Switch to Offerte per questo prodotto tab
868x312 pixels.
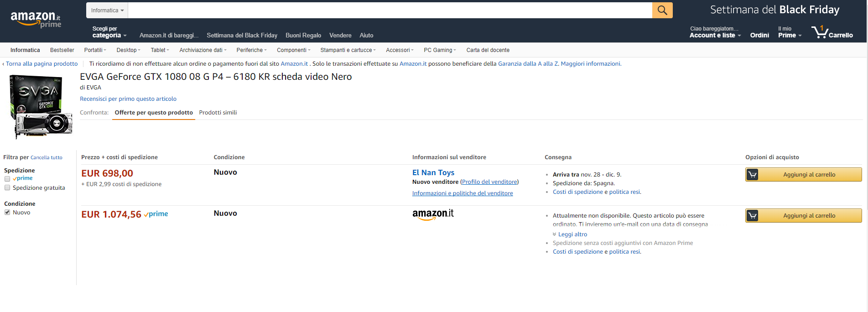pos(154,113)
